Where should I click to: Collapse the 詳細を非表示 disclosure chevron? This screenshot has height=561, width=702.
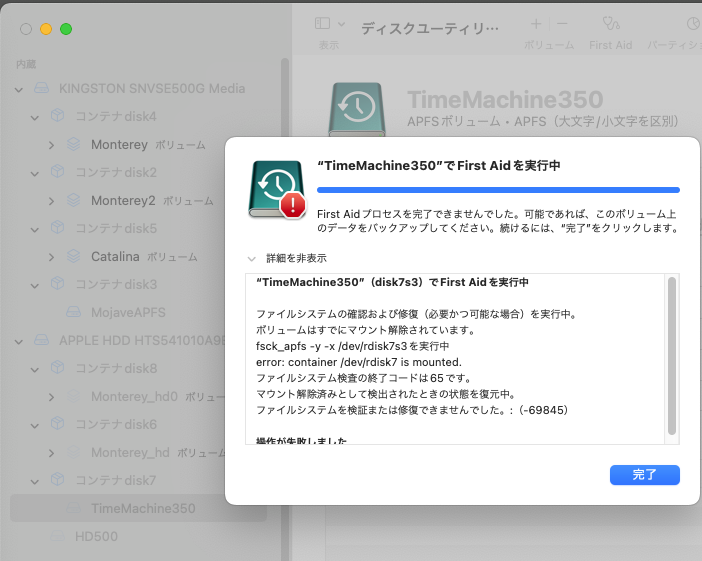coord(252,259)
